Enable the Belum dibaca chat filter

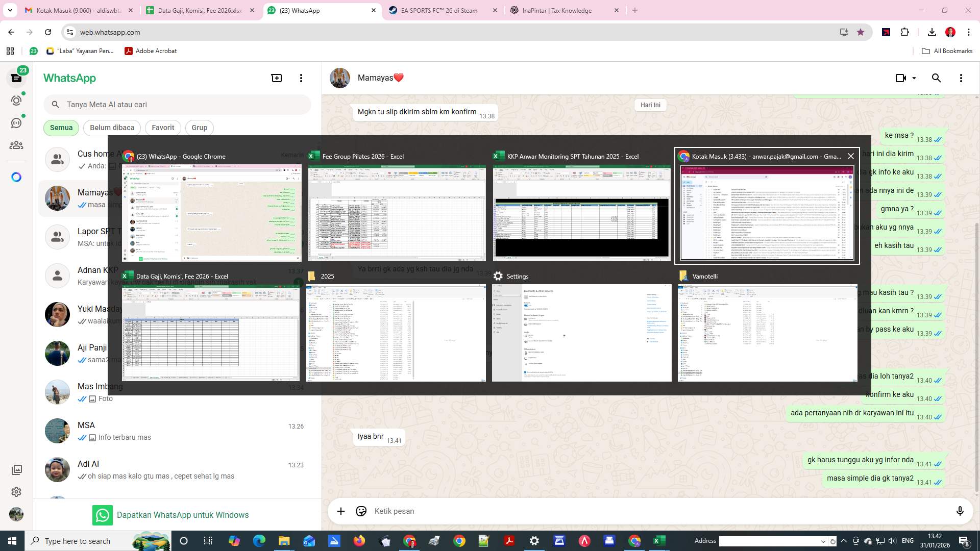(x=112, y=128)
